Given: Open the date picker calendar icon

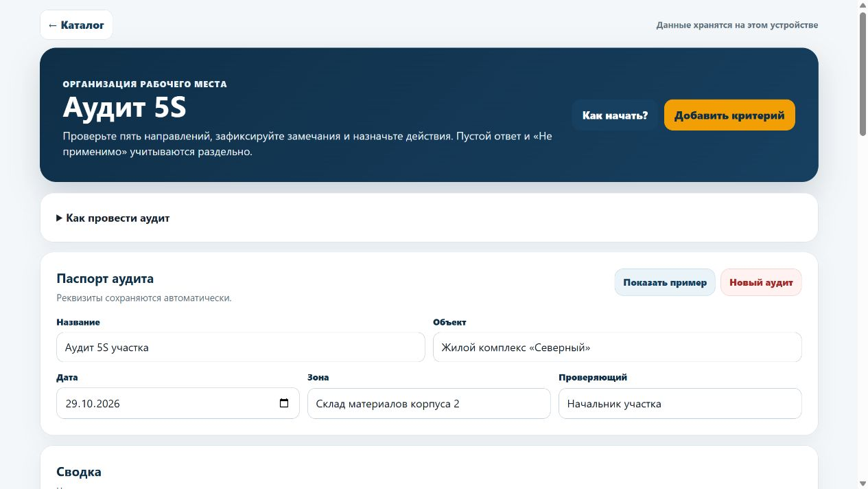Looking at the screenshot, I should click(x=284, y=403).
